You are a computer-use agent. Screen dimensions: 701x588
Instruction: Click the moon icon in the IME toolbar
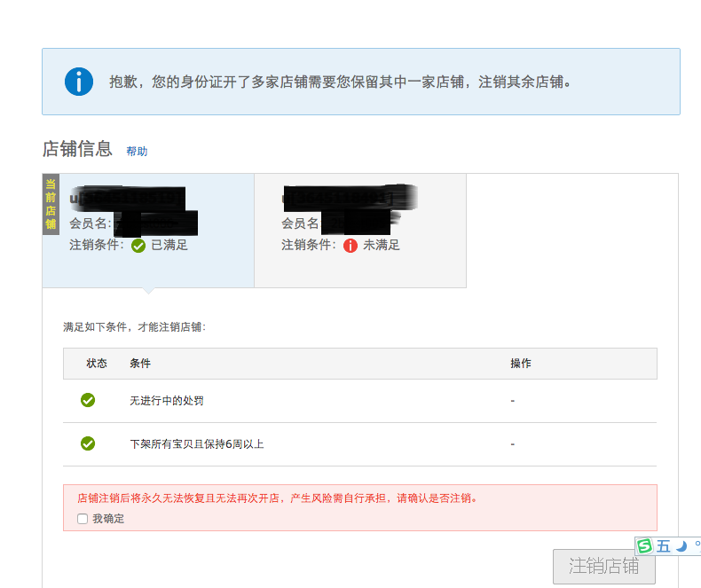tap(681, 546)
